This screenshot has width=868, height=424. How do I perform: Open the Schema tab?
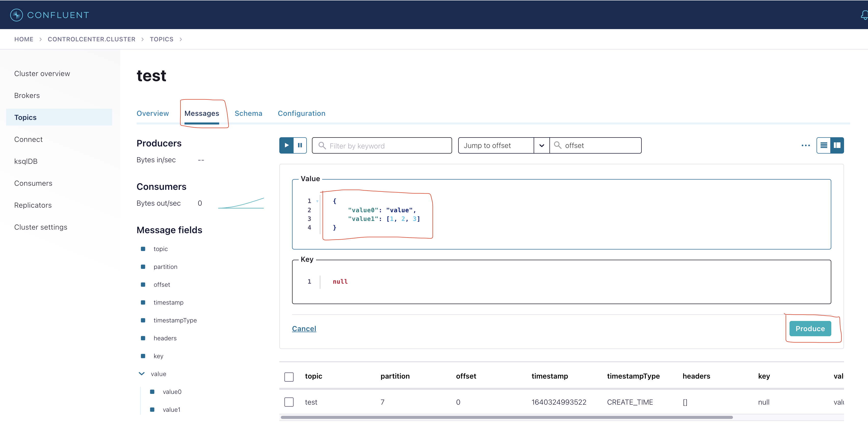click(x=248, y=113)
